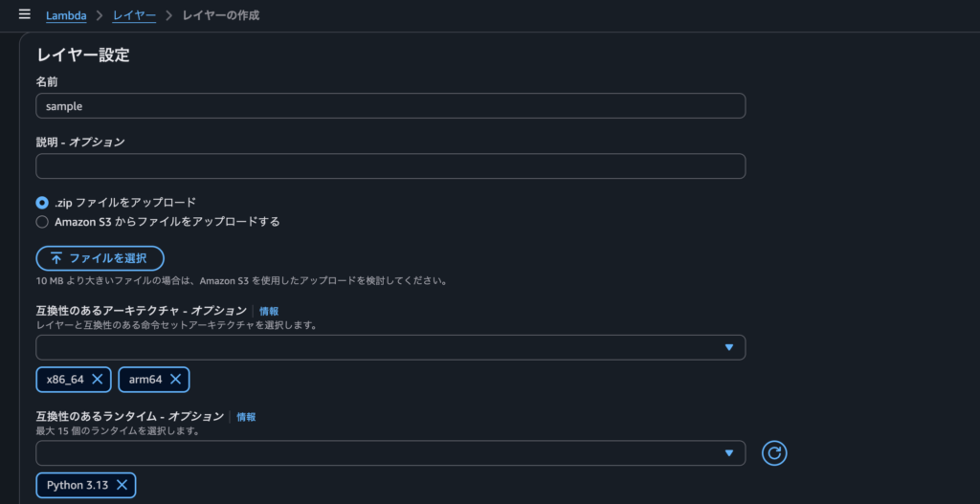The width and height of the screenshot is (980, 504).
Task: Click the upload arrow icon on ファイルを選択
Action: point(56,258)
